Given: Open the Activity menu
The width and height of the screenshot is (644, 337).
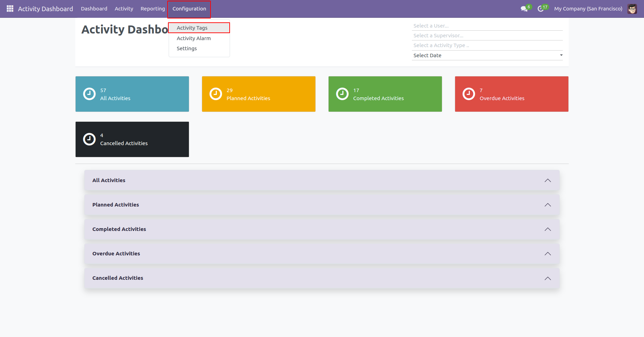Looking at the screenshot, I should pyautogui.click(x=124, y=9).
